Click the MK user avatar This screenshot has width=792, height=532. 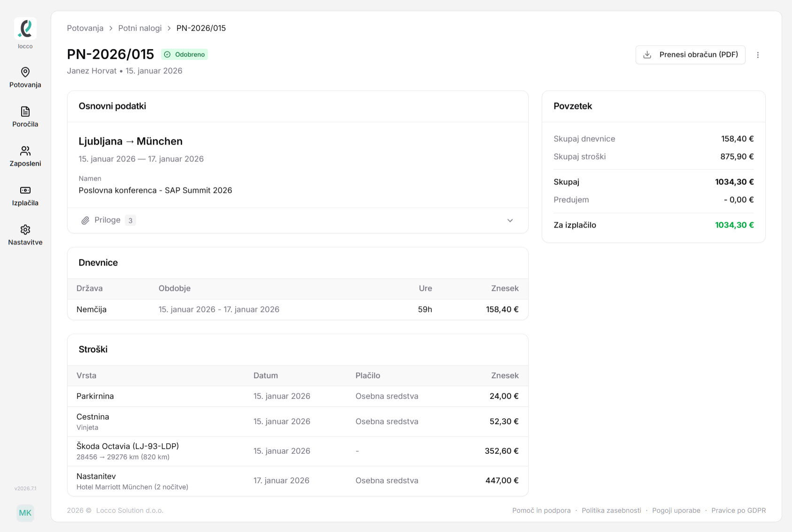(25, 513)
